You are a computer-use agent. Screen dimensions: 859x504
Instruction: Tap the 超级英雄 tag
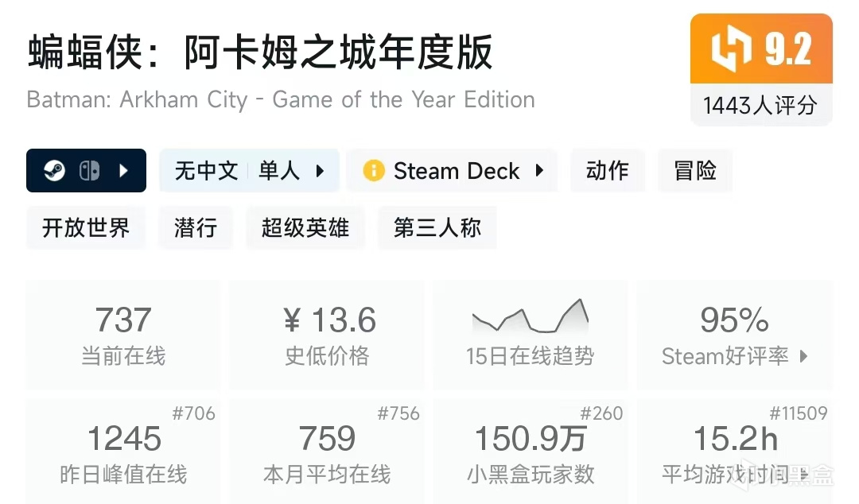[x=305, y=228]
